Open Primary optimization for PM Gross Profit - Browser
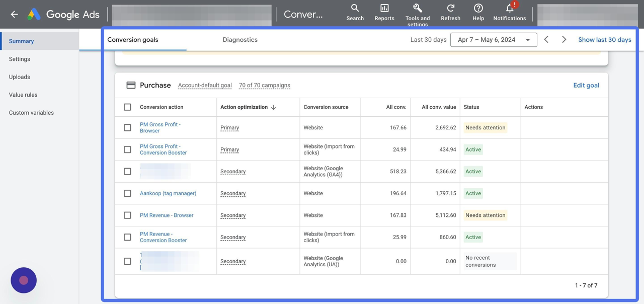644x304 pixels. coord(229,128)
